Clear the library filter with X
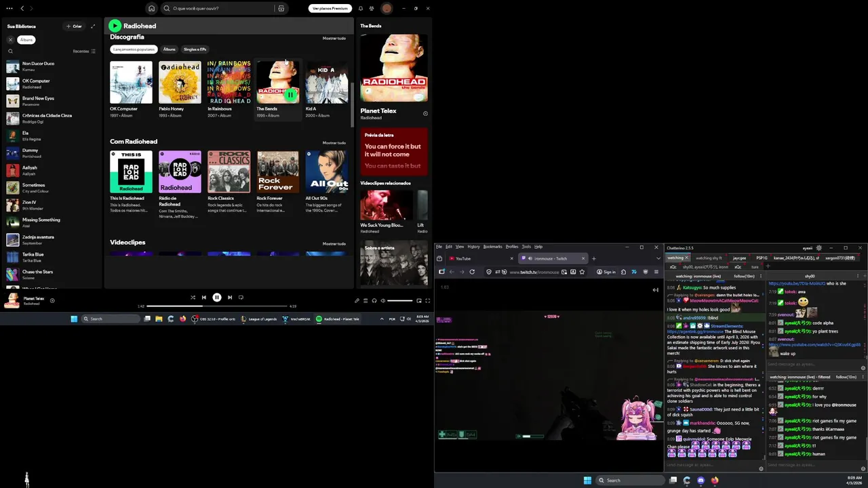 10,40
